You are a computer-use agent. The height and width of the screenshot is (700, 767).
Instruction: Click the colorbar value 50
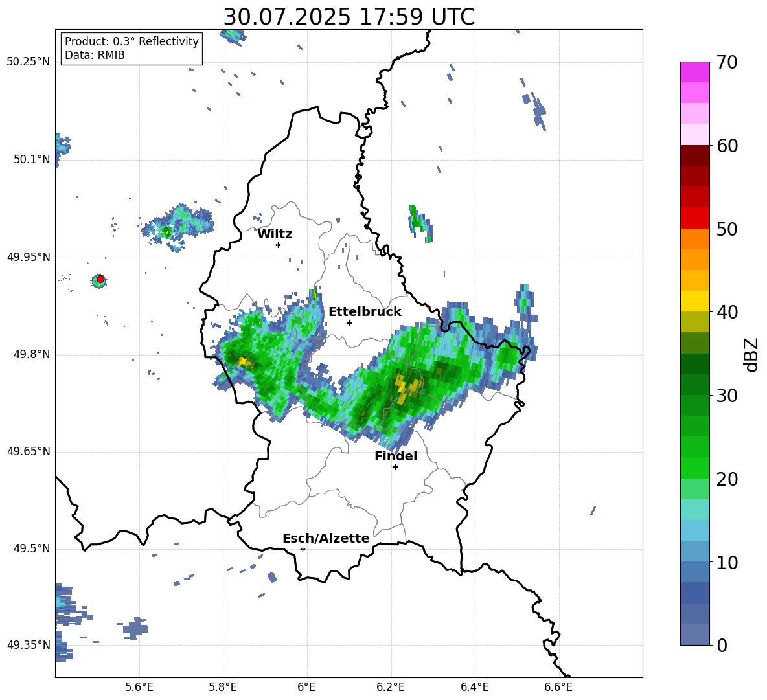coord(727,229)
